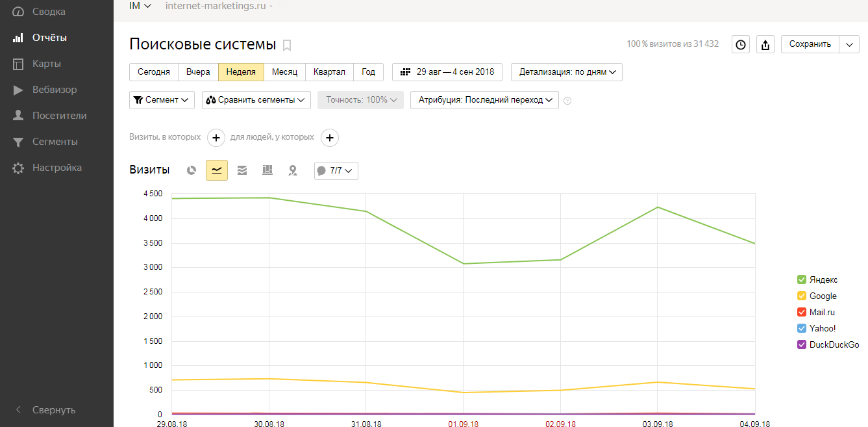The image size is (868, 427).
Task: Expand the Атрибуция: Последний переход dropdown
Action: [x=484, y=100]
